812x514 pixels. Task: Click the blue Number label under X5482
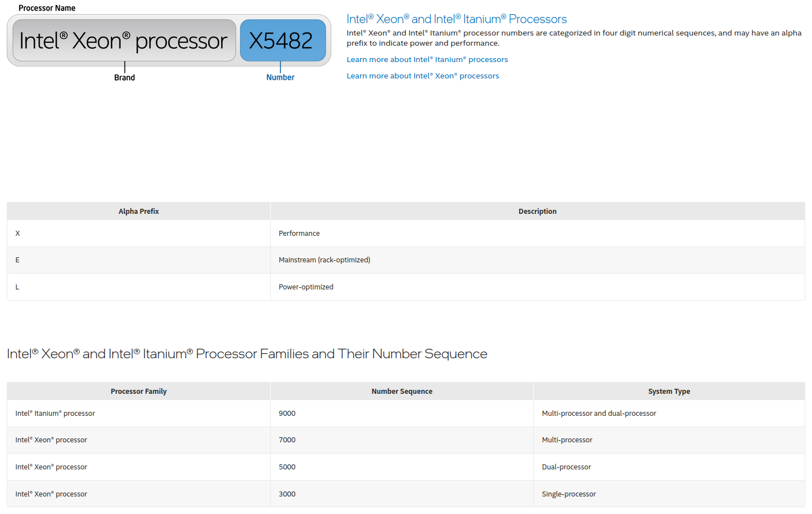coord(280,77)
